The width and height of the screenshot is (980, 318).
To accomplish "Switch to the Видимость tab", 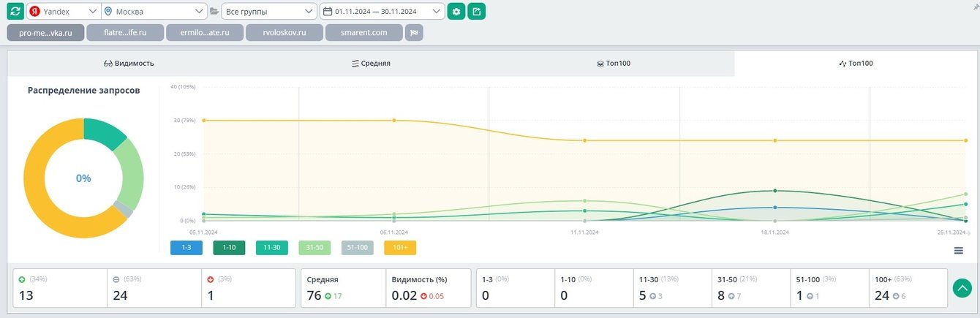I will click(x=129, y=64).
